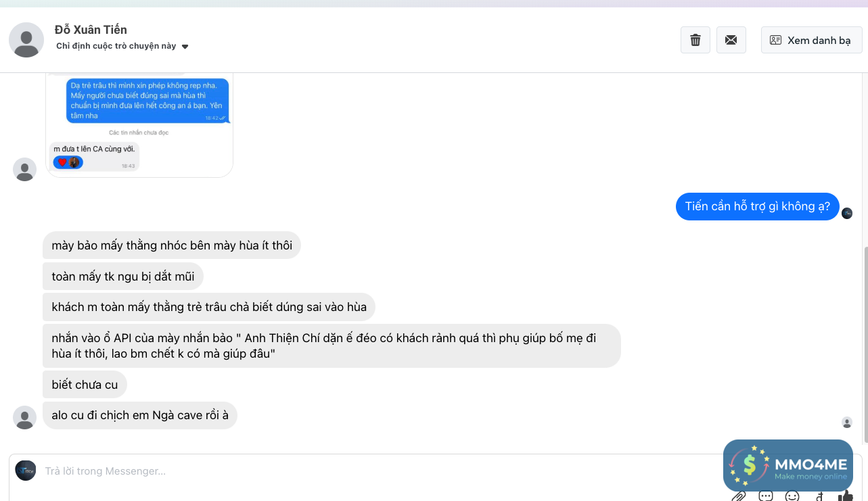Click the paperclip attachment icon

click(738, 496)
